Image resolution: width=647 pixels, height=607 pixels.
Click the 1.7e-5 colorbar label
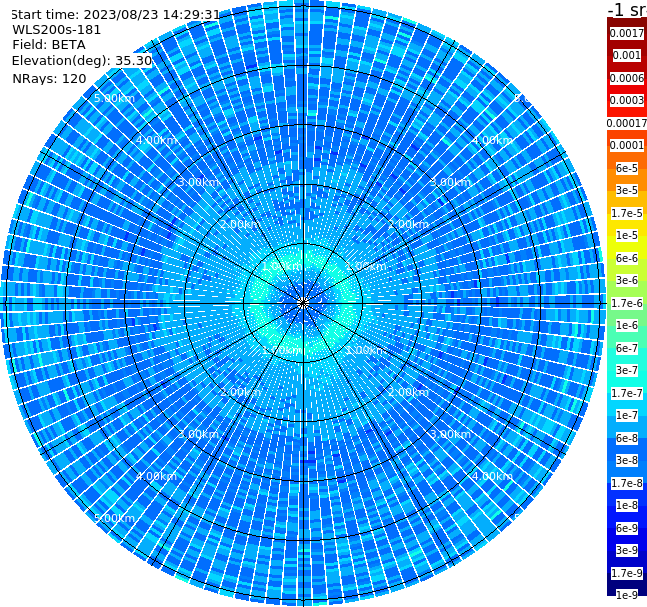point(627,213)
